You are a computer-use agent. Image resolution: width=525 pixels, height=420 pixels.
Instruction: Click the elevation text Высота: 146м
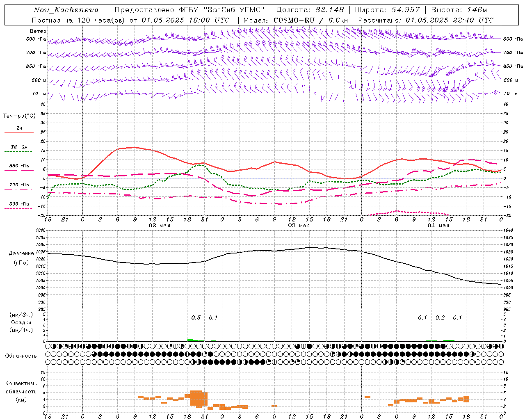tap(459, 10)
